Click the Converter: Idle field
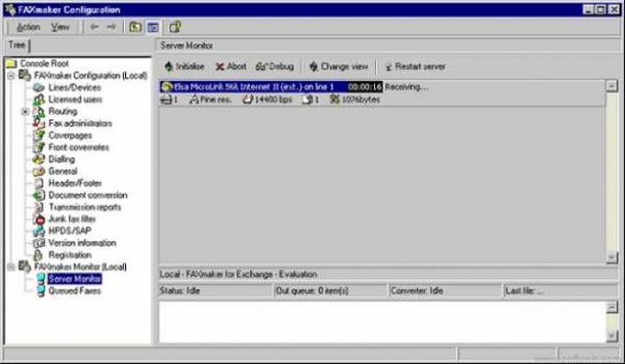The width and height of the screenshot is (625, 364). [445, 291]
